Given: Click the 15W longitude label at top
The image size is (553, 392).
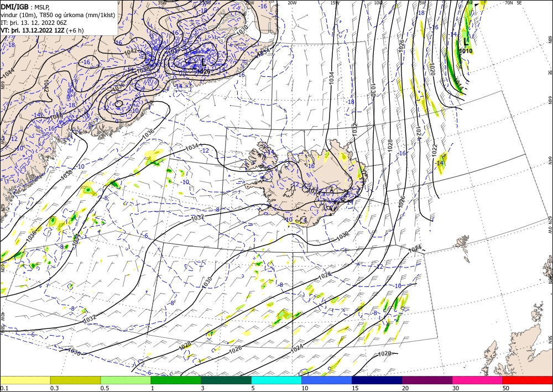Looking at the screenshot, I should 335,3.
